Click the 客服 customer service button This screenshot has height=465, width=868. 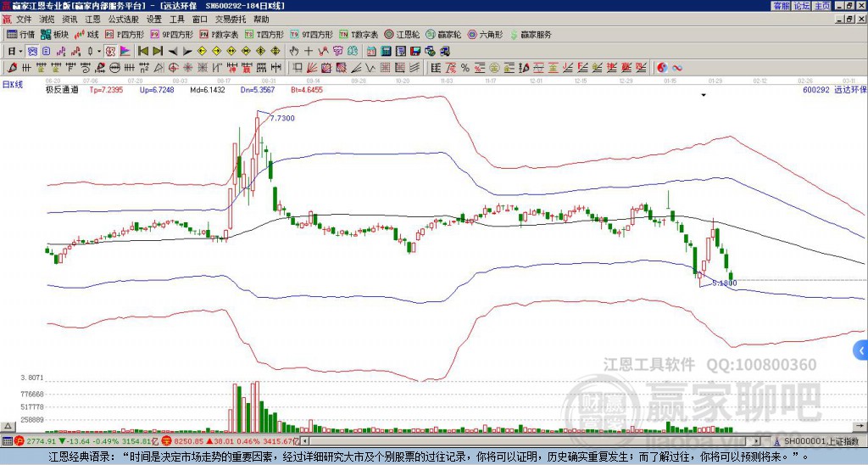(x=781, y=6)
